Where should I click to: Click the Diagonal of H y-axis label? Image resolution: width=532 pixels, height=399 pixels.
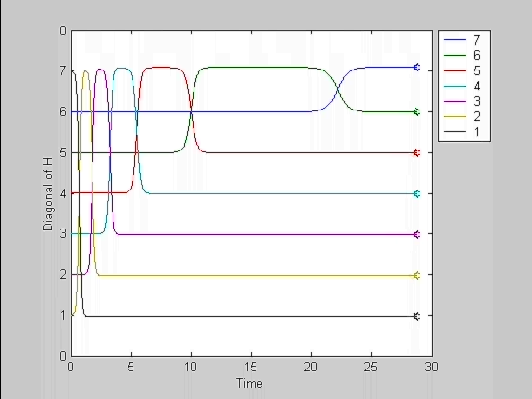tap(49, 193)
